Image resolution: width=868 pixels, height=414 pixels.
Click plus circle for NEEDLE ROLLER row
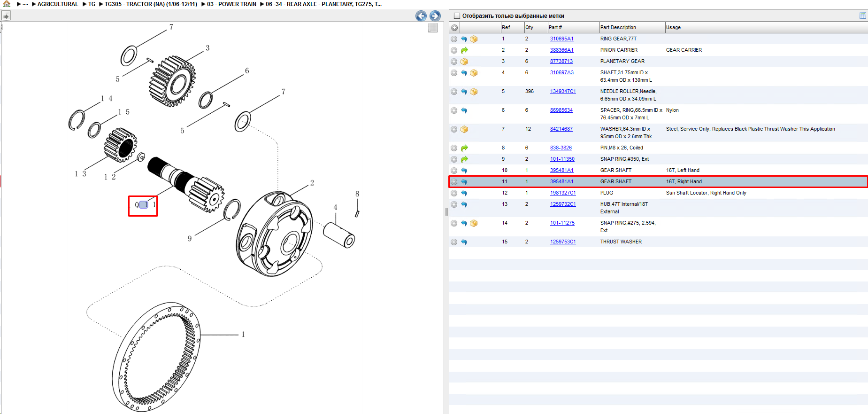(x=454, y=92)
